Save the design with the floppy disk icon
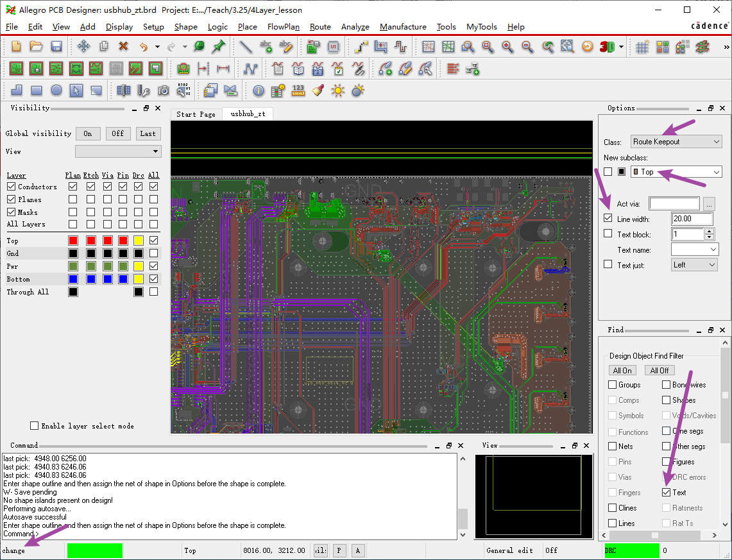 point(56,46)
